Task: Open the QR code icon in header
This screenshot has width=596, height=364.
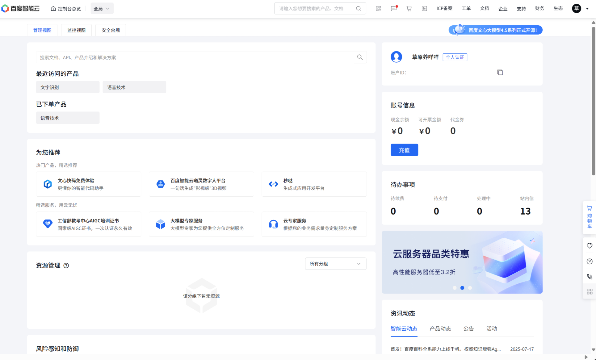Action: [378, 8]
